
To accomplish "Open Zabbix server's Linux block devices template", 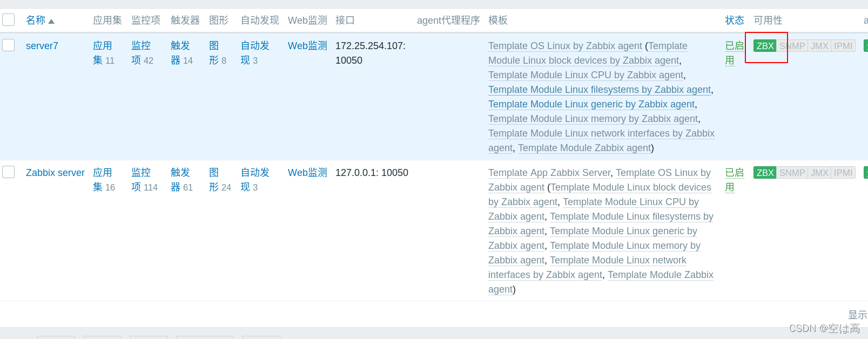I will pyautogui.click(x=631, y=187).
